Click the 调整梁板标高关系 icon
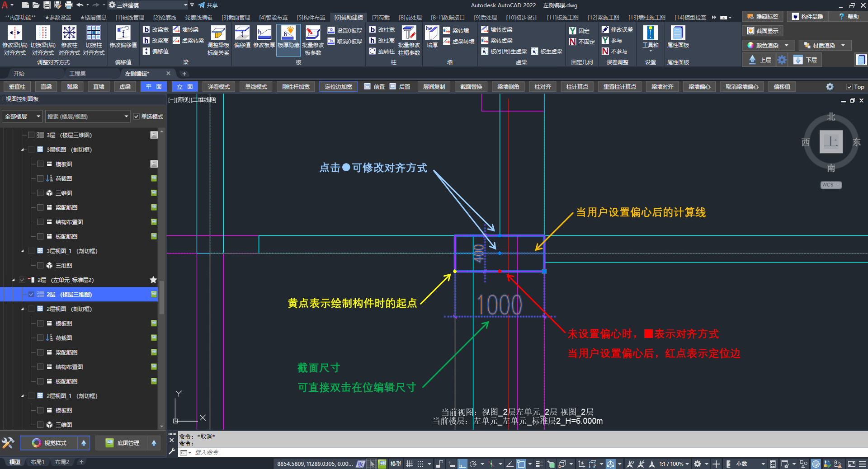 click(x=218, y=33)
